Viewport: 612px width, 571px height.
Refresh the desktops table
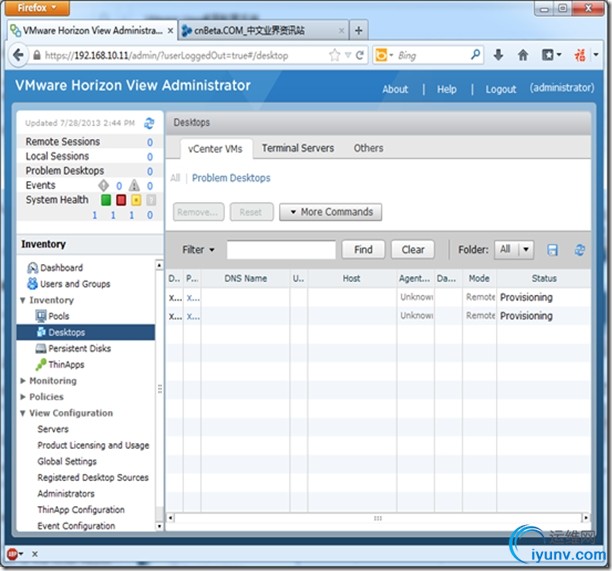(x=580, y=250)
